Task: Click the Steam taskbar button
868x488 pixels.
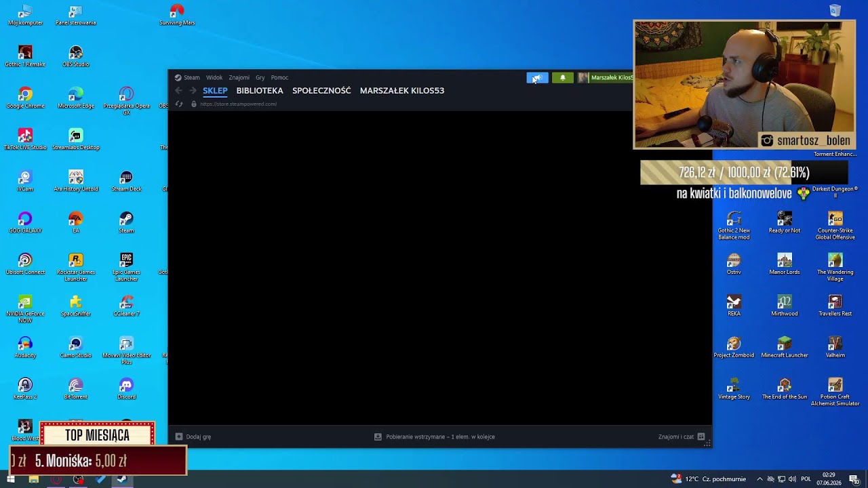Action: point(122,479)
